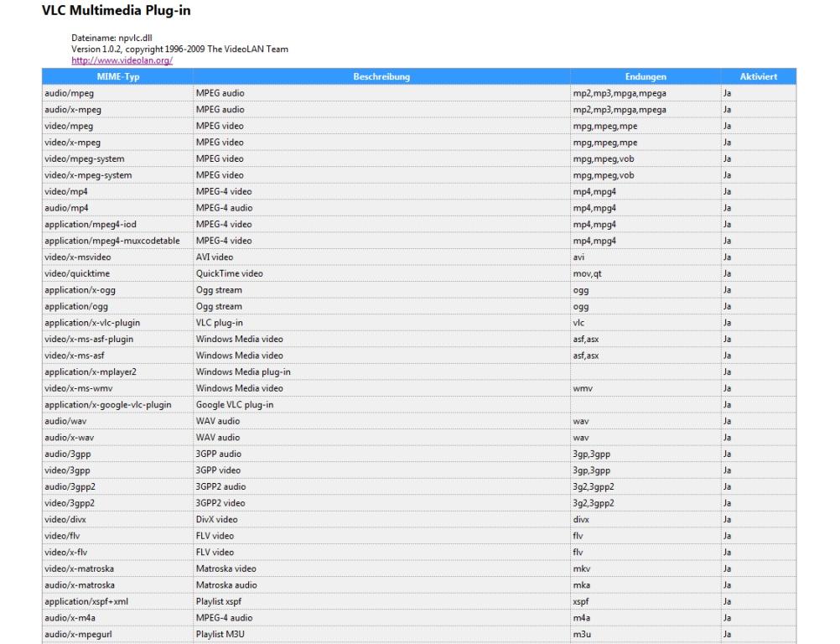Screen dimensions: 840x644
Task: Select the Playlist M3U description
Action: point(381,634)
